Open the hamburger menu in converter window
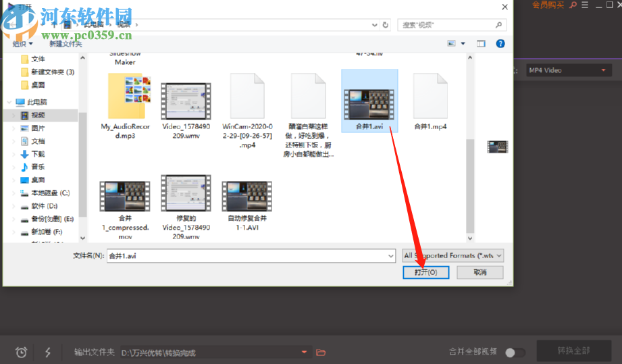 [585, 5]
